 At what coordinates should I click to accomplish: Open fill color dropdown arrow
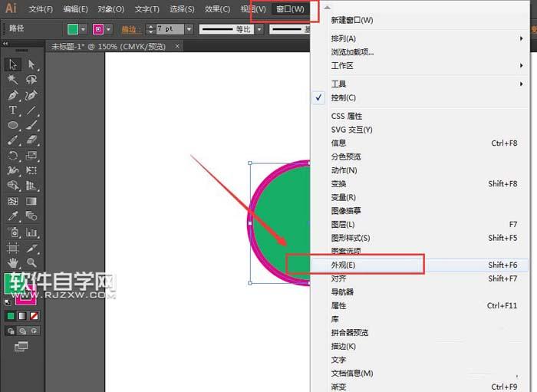pyautogui.click(x=83, y=29)
